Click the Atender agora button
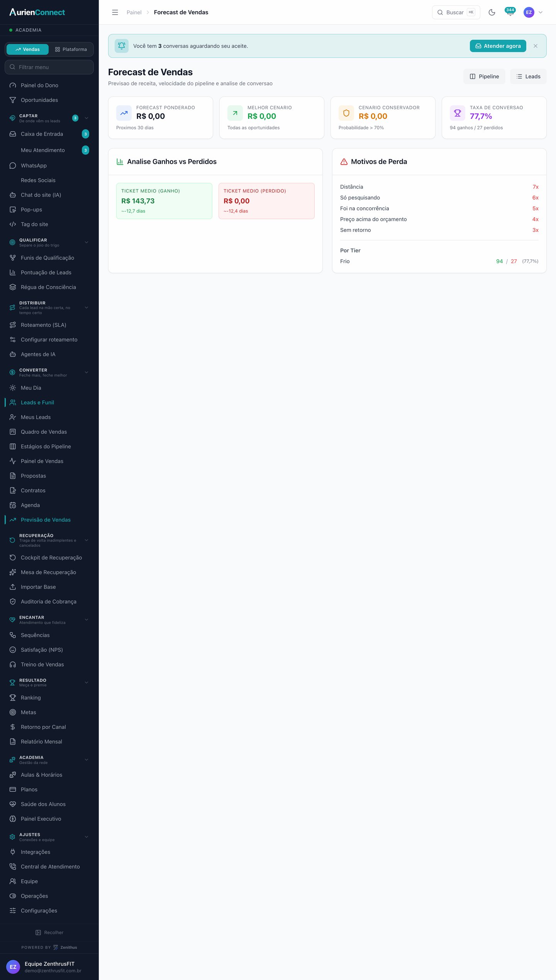Screen dimensions: 556x980 (498, 46)
